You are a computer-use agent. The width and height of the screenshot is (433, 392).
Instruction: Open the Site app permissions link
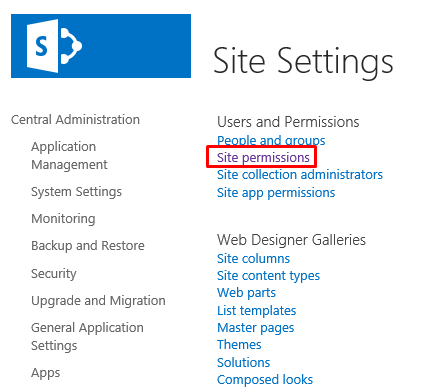[276, 193]
